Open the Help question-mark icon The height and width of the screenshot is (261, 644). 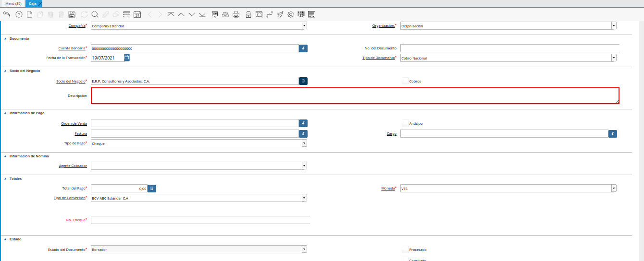pos(19,14)
